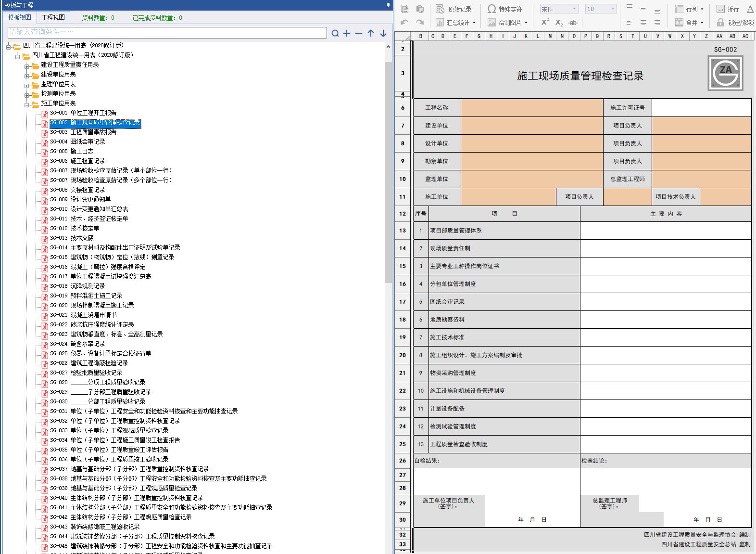Align cell content to bottom
This screenshot has width=756, height=554.
[657, 11]
